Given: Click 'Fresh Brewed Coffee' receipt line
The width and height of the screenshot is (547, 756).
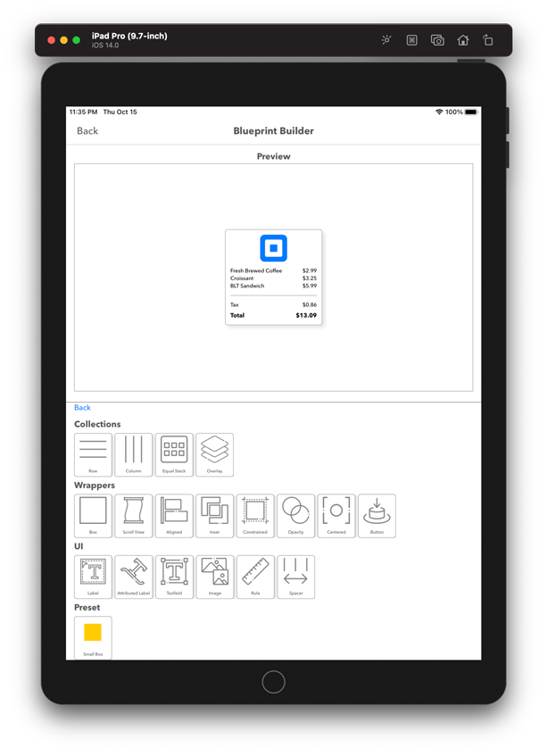Looking at the screenshot, I should point(256,270).
